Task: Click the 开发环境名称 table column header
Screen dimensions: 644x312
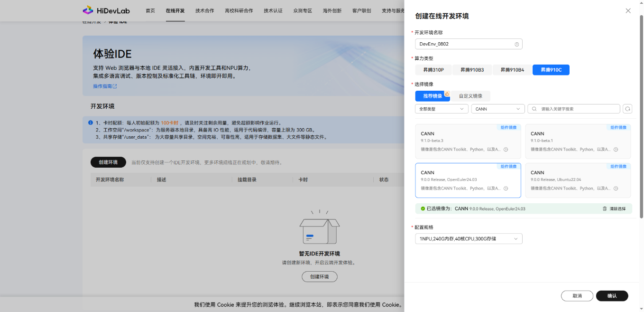Action: (x=110, y=180)
